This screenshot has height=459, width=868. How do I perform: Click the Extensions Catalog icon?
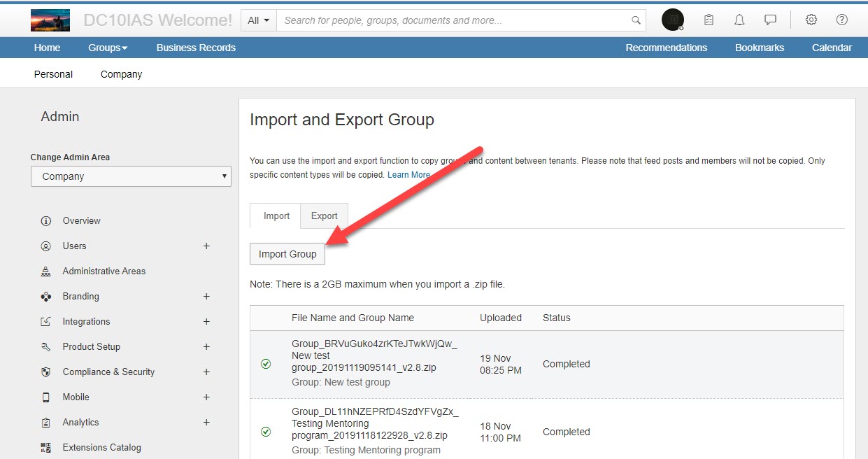point(46,448)
